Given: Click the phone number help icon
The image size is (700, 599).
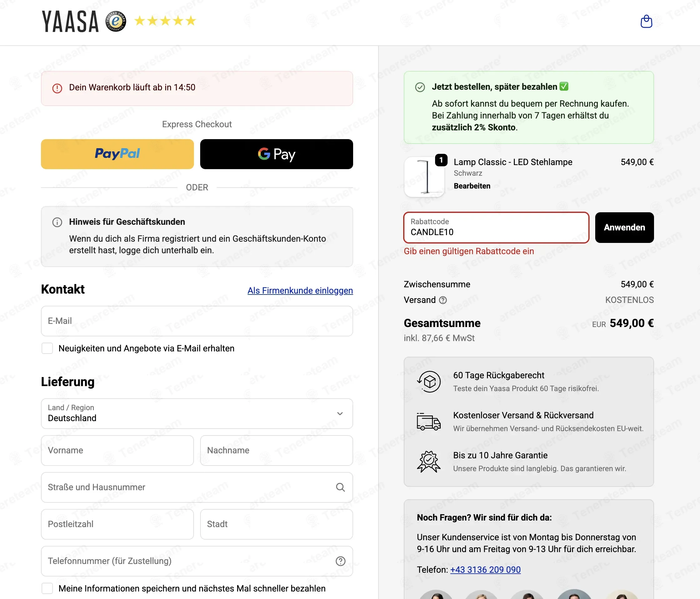Looking at the screenshot, I should pyautogui.click(x=340, y=561).
